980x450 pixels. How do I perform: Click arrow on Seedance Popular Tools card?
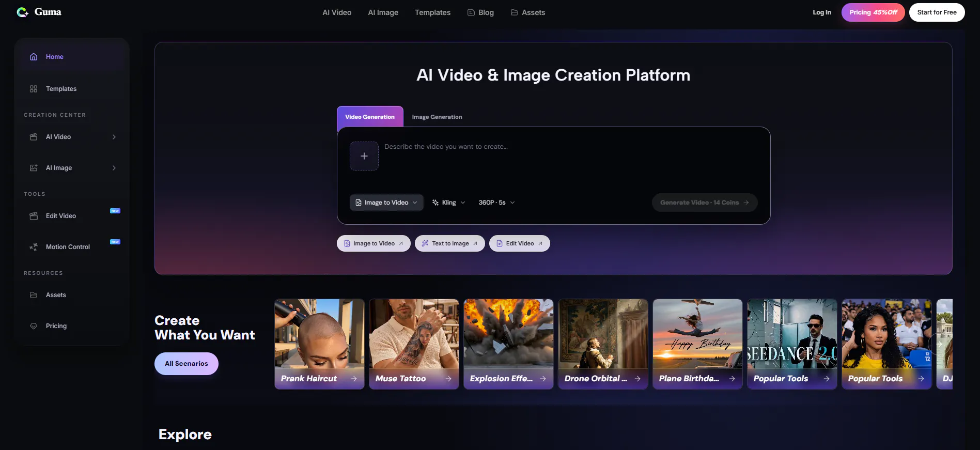(x=827, y=379)
